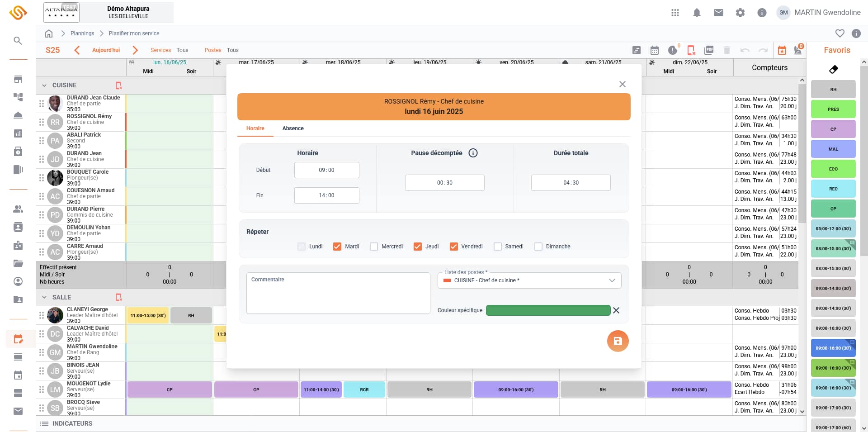
Task: Enable the Samedi repeat checkbox
Action: click(x=498, y=247)
